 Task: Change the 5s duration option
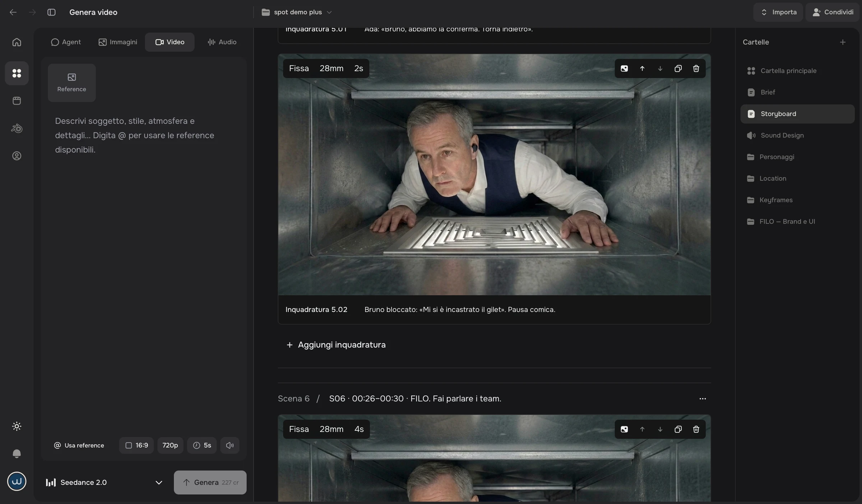[x=202, y=445]
